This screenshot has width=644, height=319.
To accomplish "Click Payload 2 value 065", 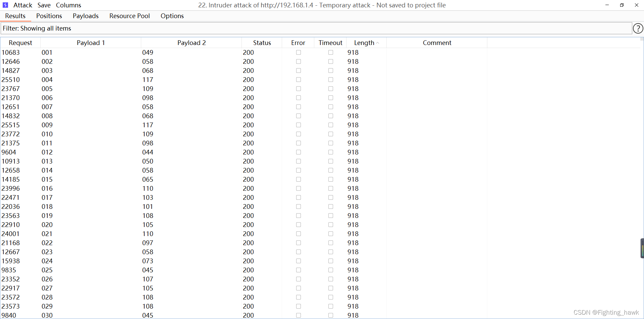I will (148, 179).
